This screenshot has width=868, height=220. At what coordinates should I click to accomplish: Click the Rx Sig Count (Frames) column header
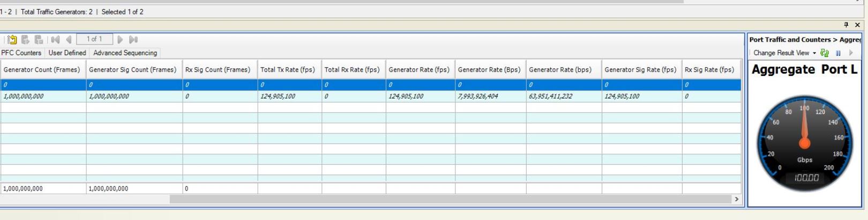(x=220, y=70)
